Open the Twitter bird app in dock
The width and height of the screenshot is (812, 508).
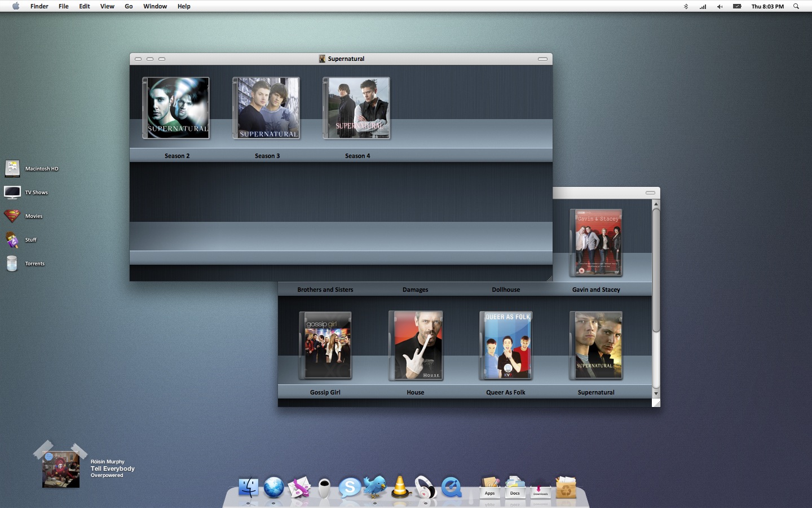coord(375,487)
